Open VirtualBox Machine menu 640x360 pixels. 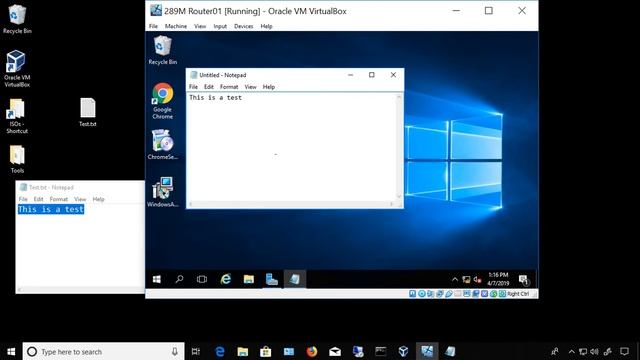pyautogui.click(x=176, y=26)
